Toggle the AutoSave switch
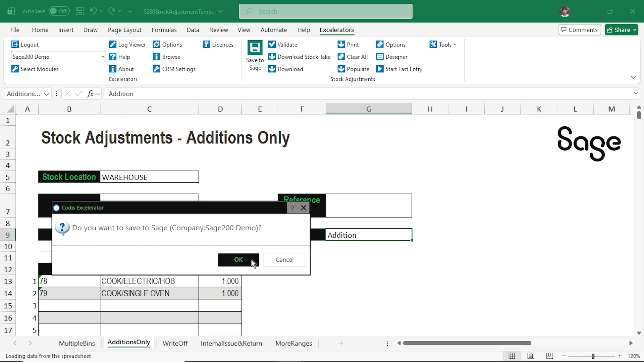The width and height of the screenshot is (644, 362). (x=59, y=11)
